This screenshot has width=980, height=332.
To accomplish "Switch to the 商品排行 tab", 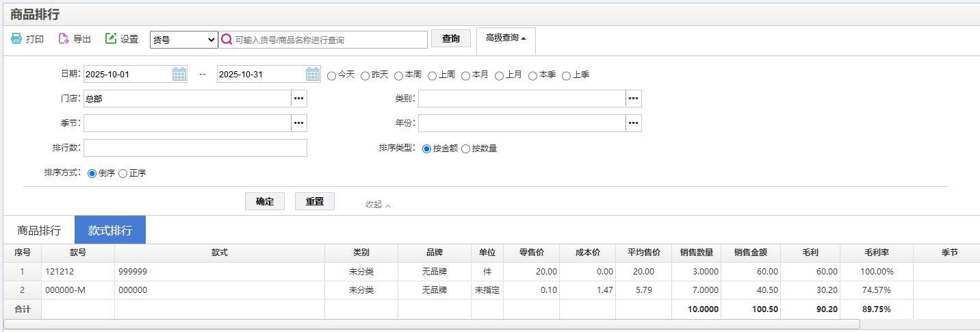I will [39, 230].
